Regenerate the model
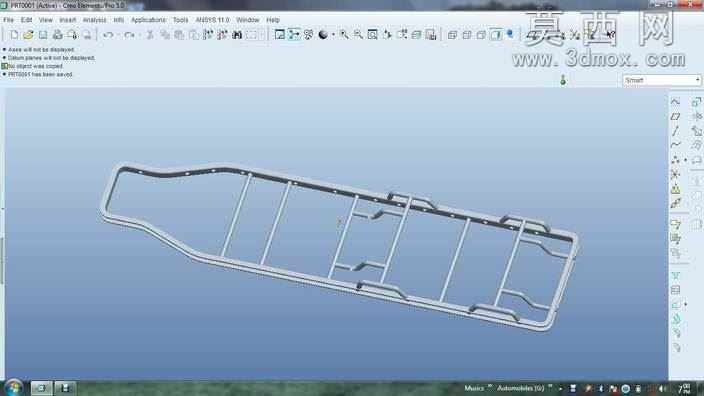 [208, 35]
